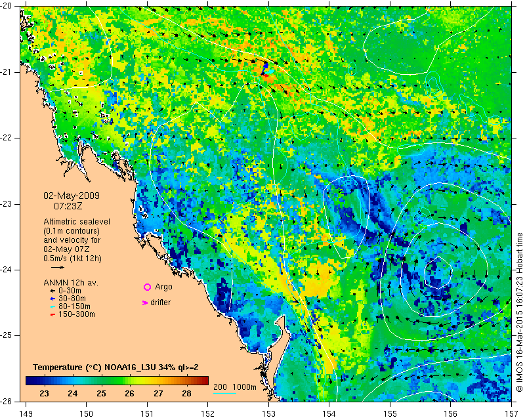Click the 149 longitude axis label

(26, 414)
